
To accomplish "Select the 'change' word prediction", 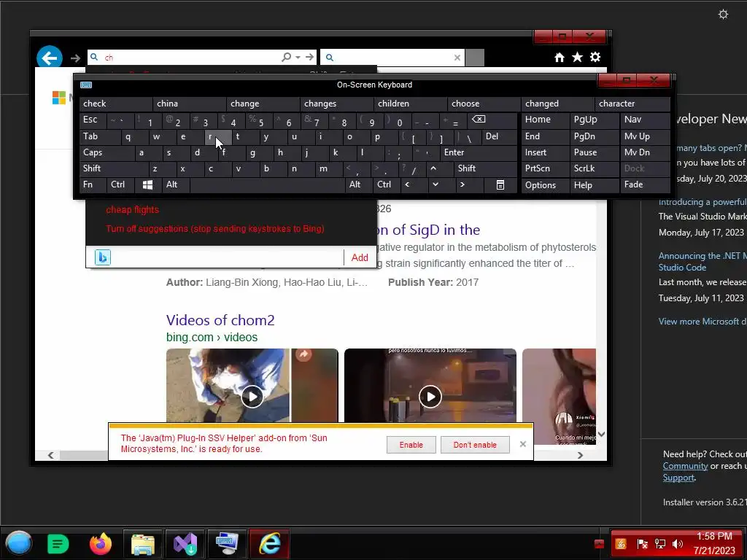I will click(x=263, y=104).
